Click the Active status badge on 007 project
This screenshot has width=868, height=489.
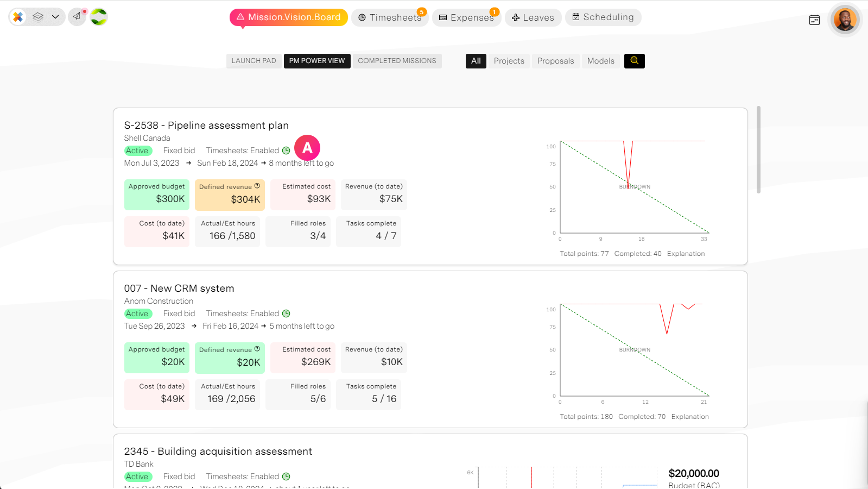click(138, 314)
